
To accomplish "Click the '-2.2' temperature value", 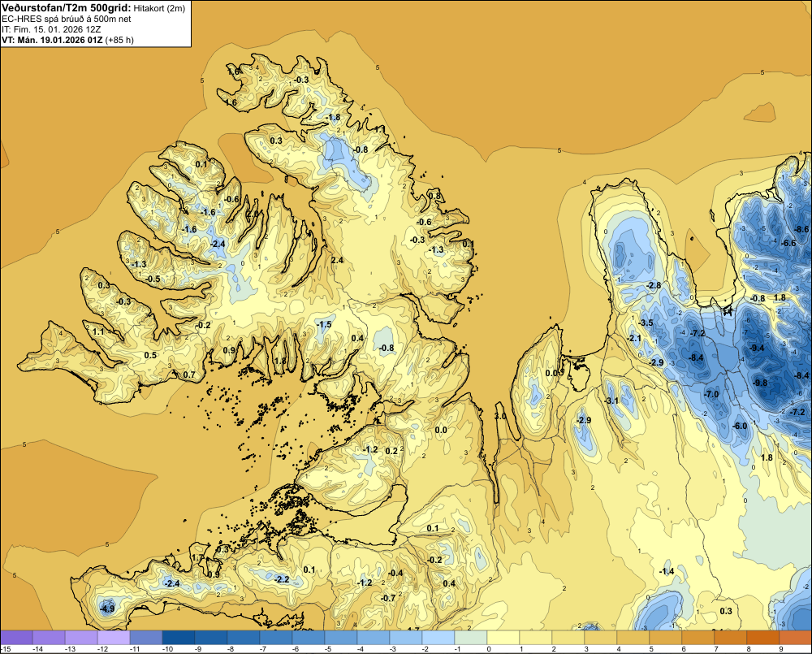I will pos(282,579).
